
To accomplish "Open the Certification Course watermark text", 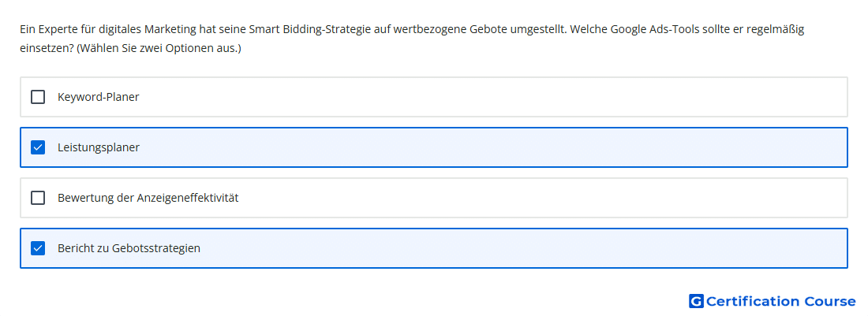I will tap(780, 301).
